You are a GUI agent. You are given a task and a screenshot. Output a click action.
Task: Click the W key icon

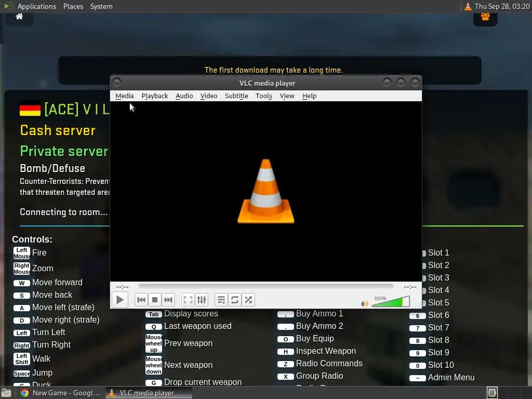pyautogui.click(x=22, y=283)
